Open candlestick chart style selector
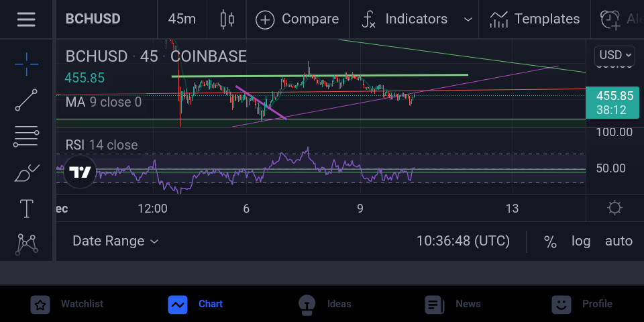This screenshot has width=644, height=322. click(x=227, y=19)
